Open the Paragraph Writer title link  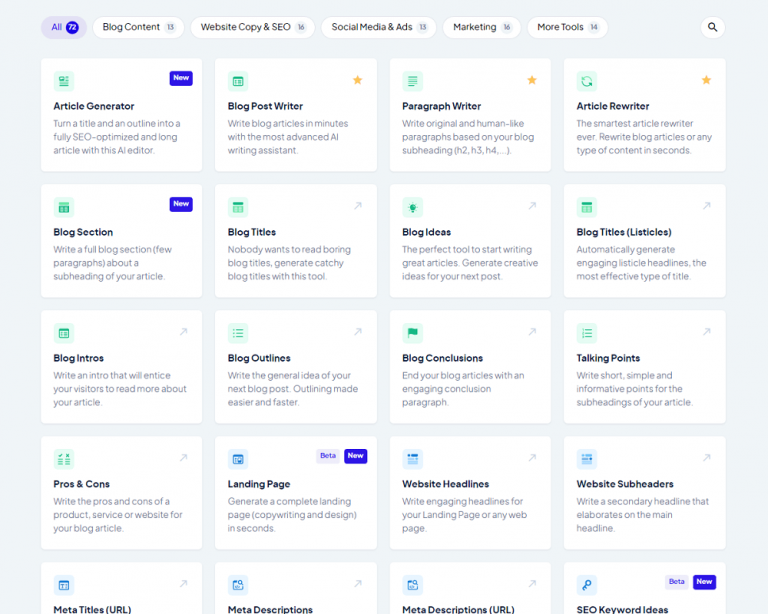coord(441,106)
